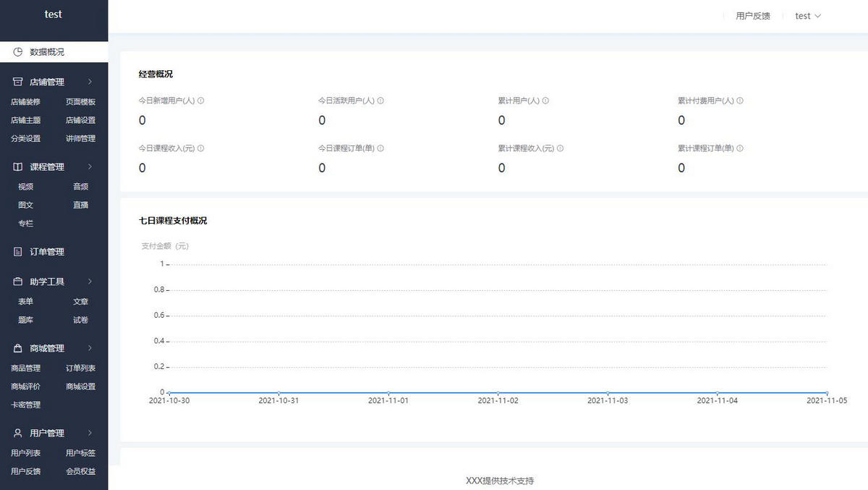Open 会员权益 under 用户管理
This screenshot has width=868, height=490.
tap(80, 471)
